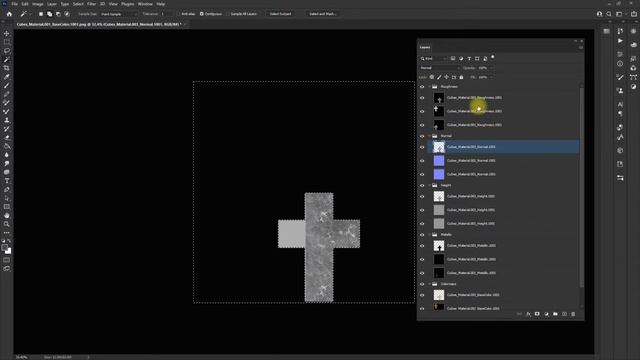Select the Rectangular Marquee tool
The height and width of the screenshot is (360, 640).
pyautogui.click(x=7, y=42)
